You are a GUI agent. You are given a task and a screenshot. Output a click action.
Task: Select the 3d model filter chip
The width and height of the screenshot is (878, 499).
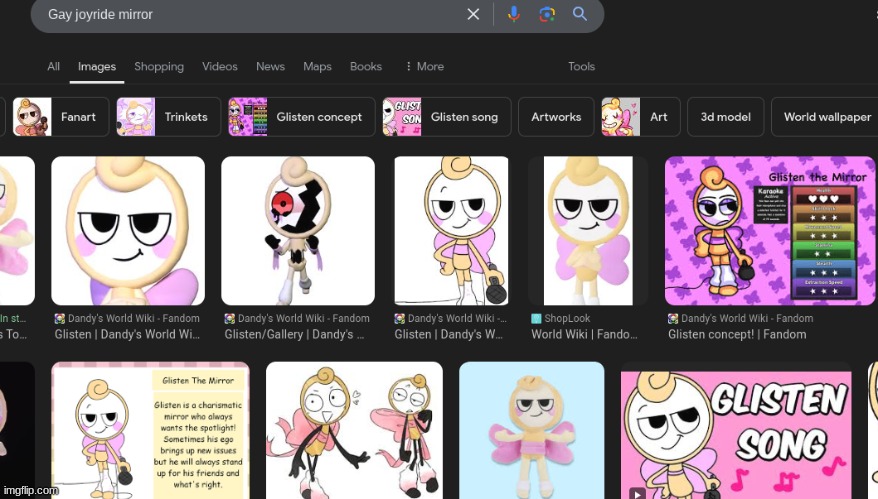click(725, 117)
